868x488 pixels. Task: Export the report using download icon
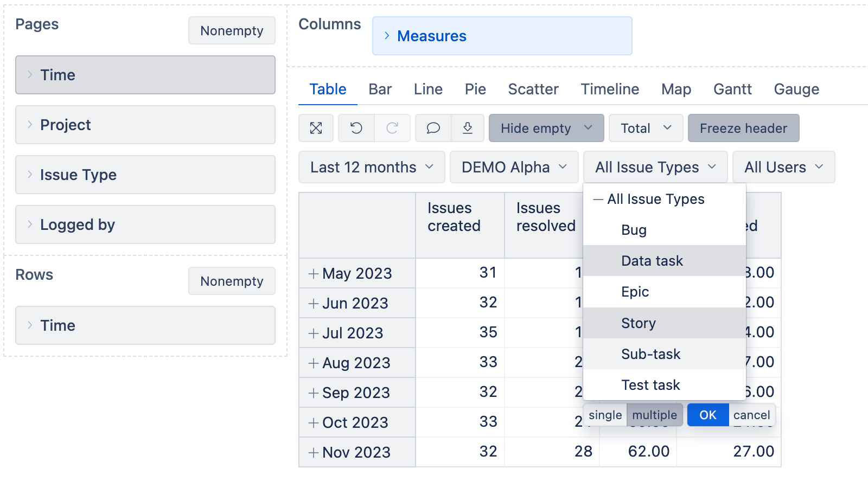click(467, 128)
